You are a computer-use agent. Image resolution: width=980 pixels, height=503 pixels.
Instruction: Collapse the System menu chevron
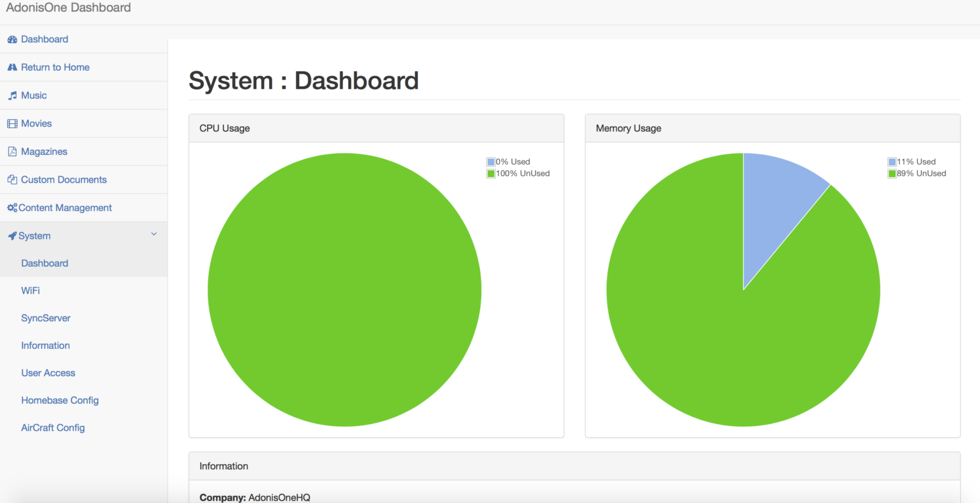coord(154,234)
